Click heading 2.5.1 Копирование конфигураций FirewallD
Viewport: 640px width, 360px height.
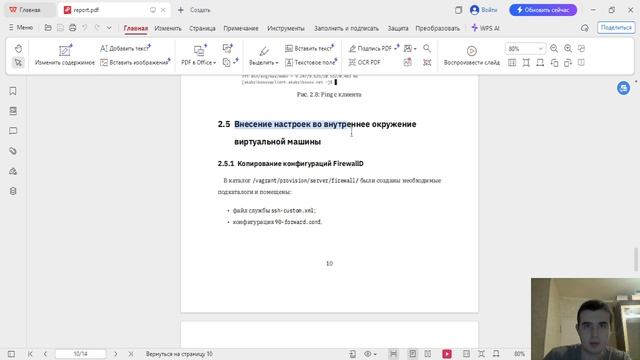290,164
